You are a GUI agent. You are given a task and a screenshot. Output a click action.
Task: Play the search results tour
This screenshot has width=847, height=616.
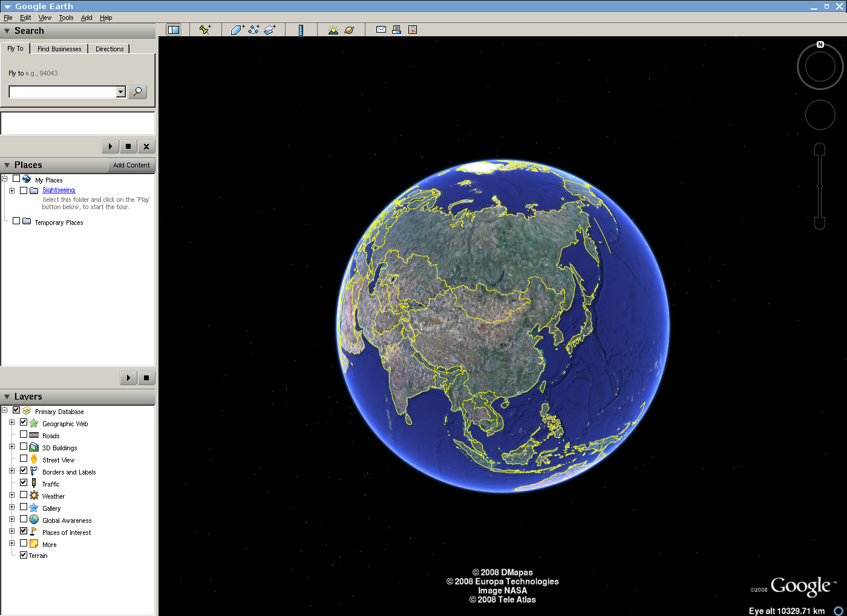click(x=110, y=146)
